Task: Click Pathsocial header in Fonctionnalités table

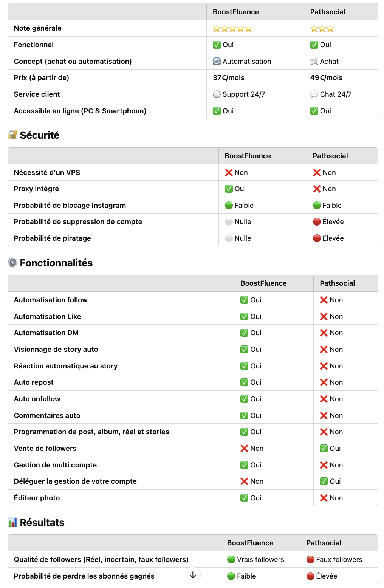Action: 338,283
